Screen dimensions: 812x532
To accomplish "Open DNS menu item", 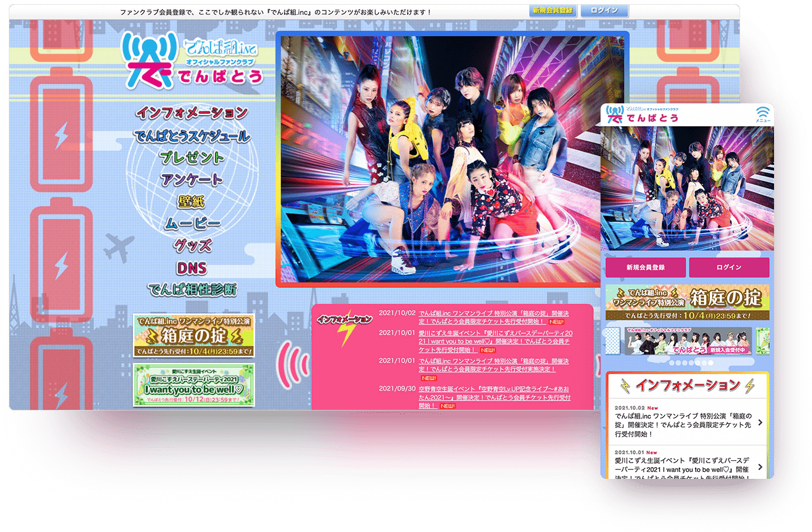I will pos(192,268).
